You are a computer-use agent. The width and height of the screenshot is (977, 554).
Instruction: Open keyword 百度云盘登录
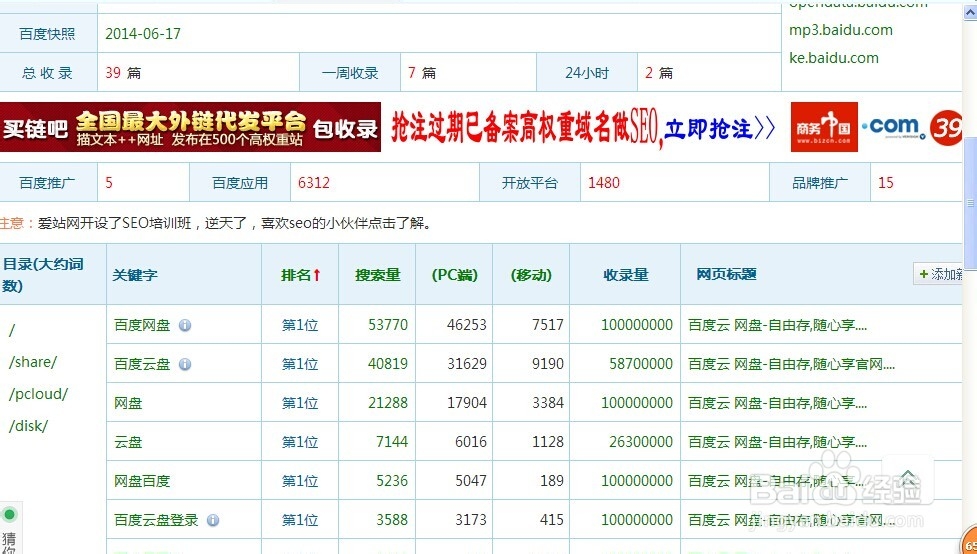pos(156,520)
